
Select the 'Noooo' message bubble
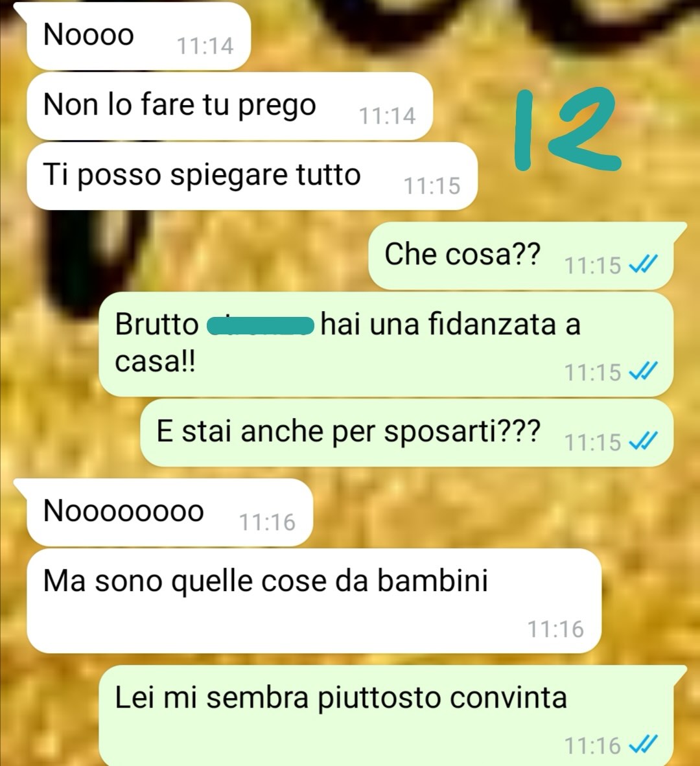[139, 36]
